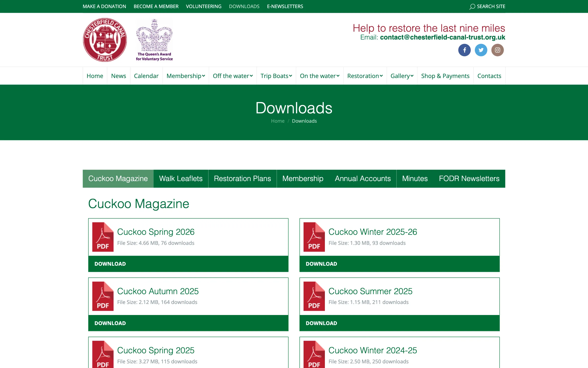The image size is (588, 368).
Task: Click the Downloads breadcrumb text
Action: pos(304,121)
